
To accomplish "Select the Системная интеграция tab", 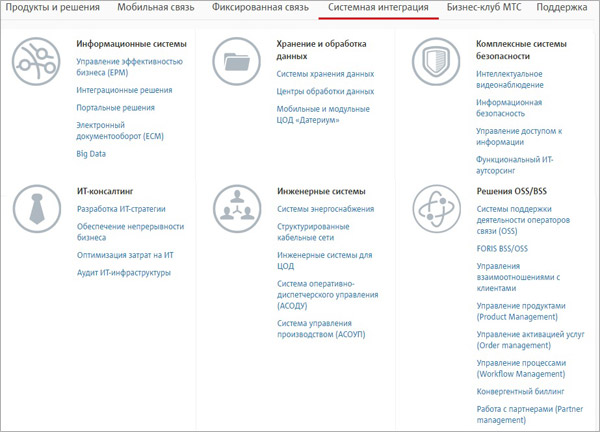I will click(x=378, y=7).
